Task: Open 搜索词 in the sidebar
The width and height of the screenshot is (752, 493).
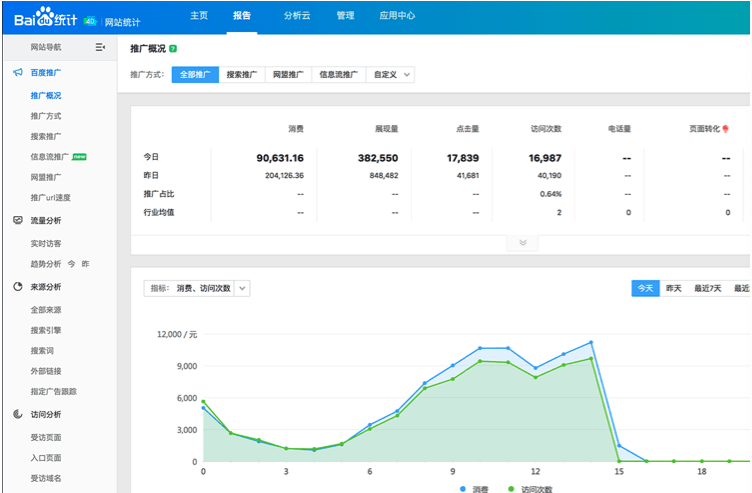Action: click(x=42, y=351)
